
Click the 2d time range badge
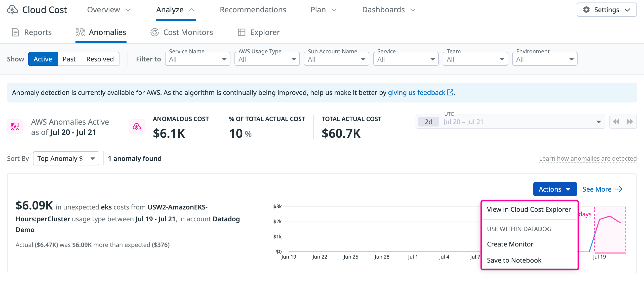point(428,122)
